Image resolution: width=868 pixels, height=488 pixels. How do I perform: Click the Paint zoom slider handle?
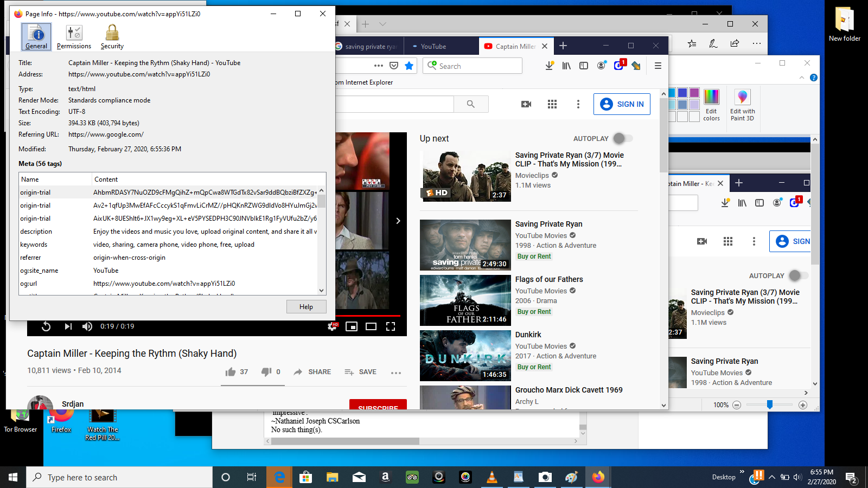click(x=770, y=404)
